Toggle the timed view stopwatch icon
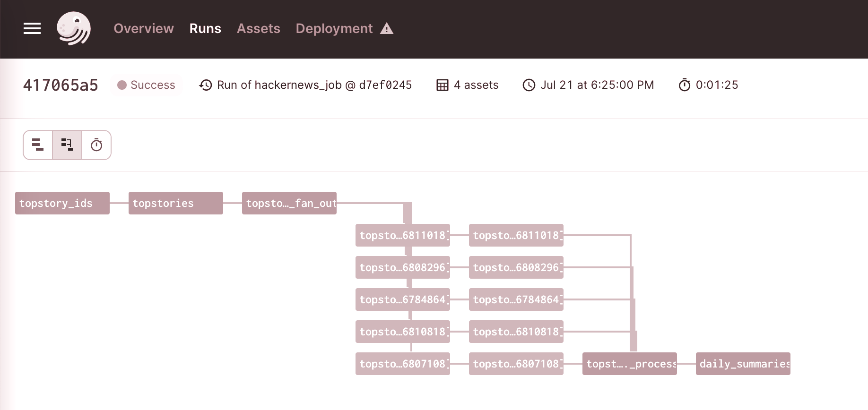This screenshot has height=410, width=868. pyautogui.click(x=96, y=145)
